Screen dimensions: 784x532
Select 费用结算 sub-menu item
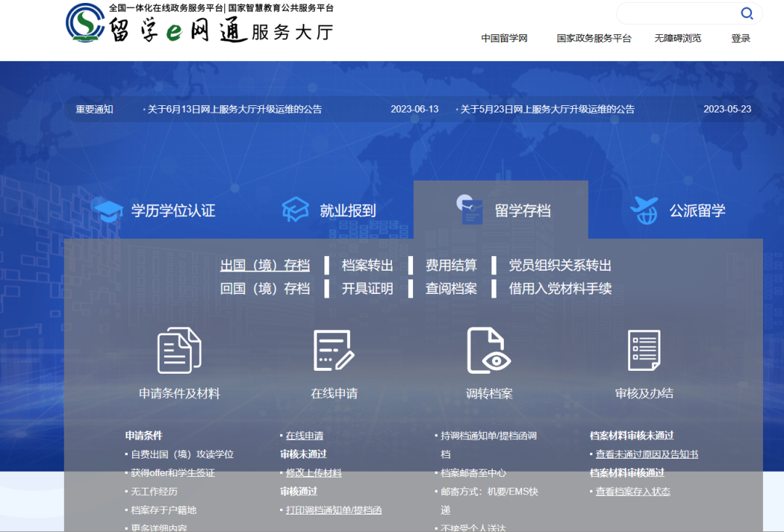(x=451, y=266)
